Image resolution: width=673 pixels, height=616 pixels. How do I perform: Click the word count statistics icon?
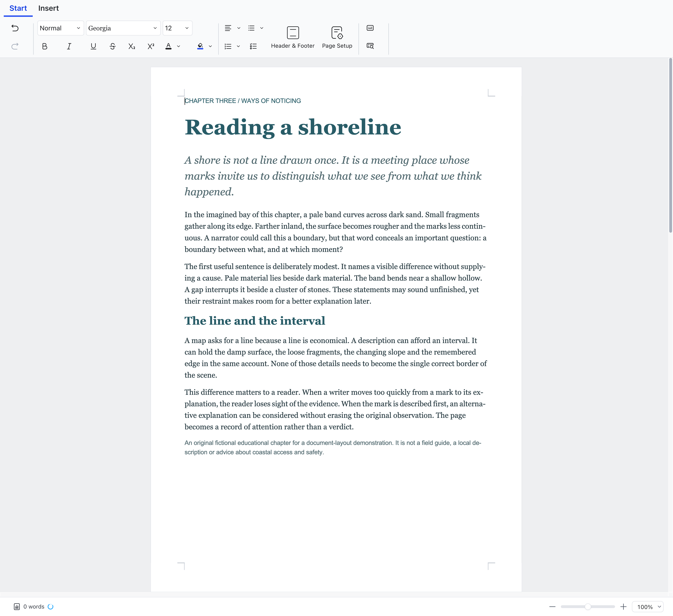(17, 607)
